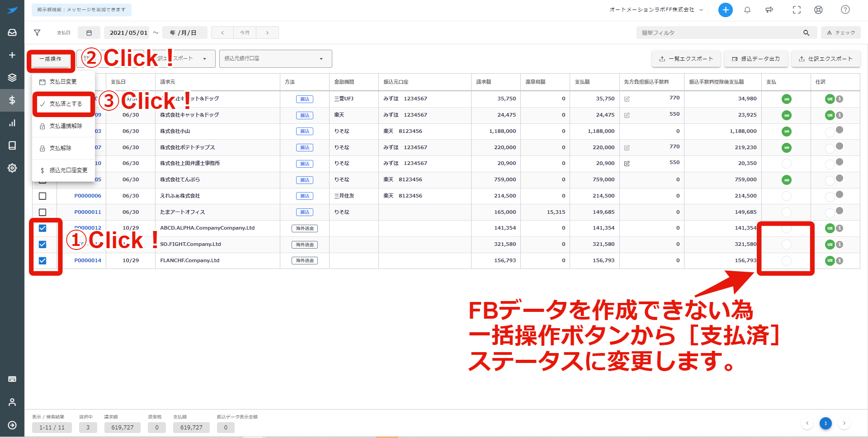The width and height of the screenshot is (868, 438).
Task: Click the plus icon in the left sidebar
Action: point(12,55)
